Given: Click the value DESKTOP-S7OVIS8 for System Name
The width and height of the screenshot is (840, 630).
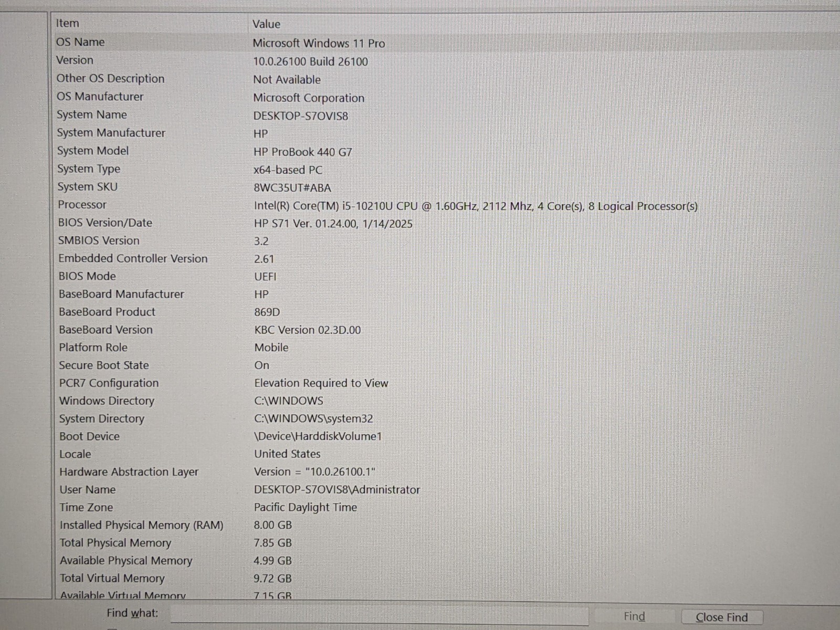Looking at the screenshot, I should pyautogui.click(x=301, y=116).
